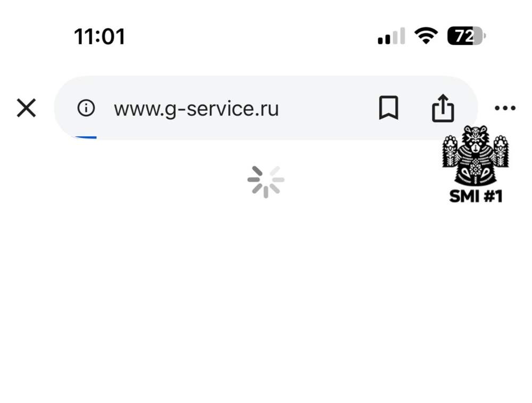Open the three-dots more options menu
Image resolution: width=532 pixels, height=403 pixels.
coord(505,108)
